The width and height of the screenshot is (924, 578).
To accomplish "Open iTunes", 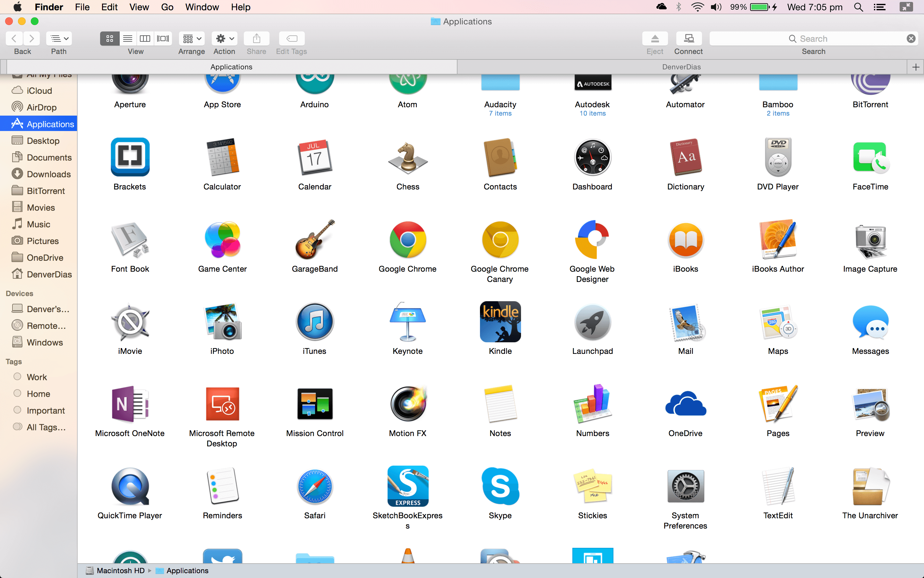I will pyautogui.click(x=315, y=322).
